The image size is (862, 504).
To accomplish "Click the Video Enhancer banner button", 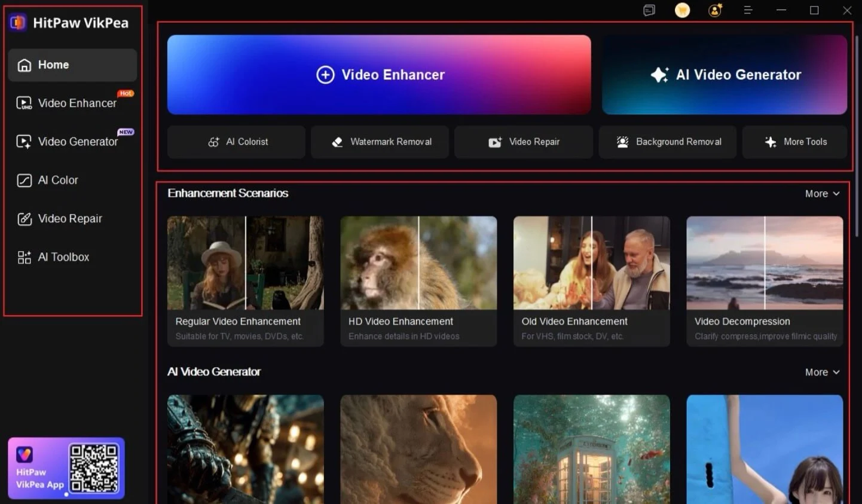I will 379,75.
